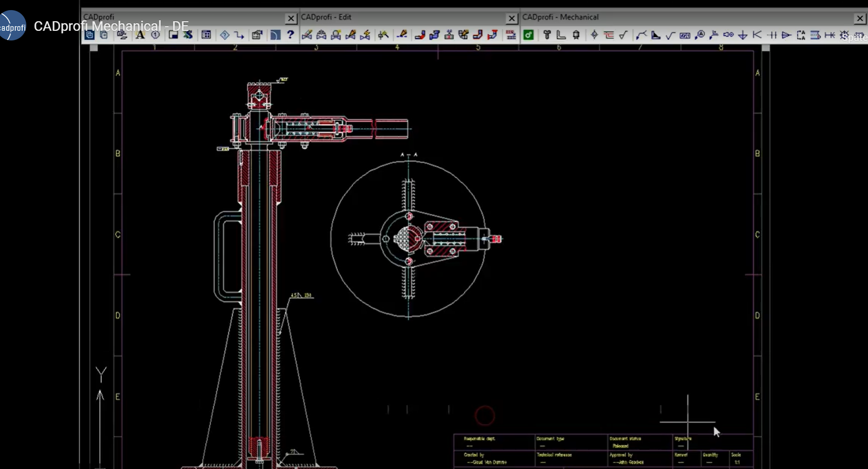Click the magnifier with letter A icon
Image resolution: width=868 pixels, height=469 pixels.
coord(700,35)
